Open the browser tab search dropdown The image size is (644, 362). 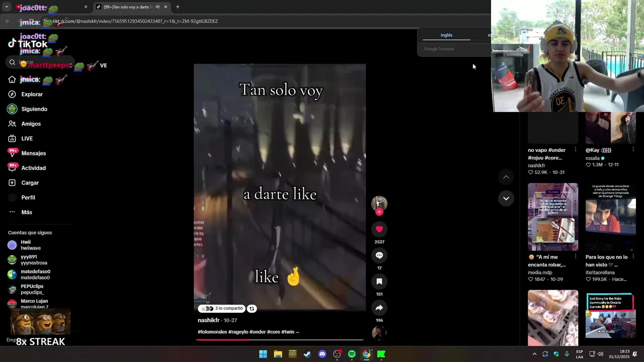pos(7,7)
